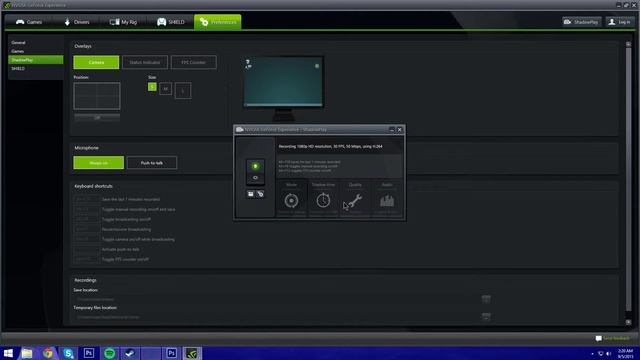The image size is (640, 360).
Task: Click GeForce Experience icon in taskbar
Action: pyautogui.click(x=192, y=353)
